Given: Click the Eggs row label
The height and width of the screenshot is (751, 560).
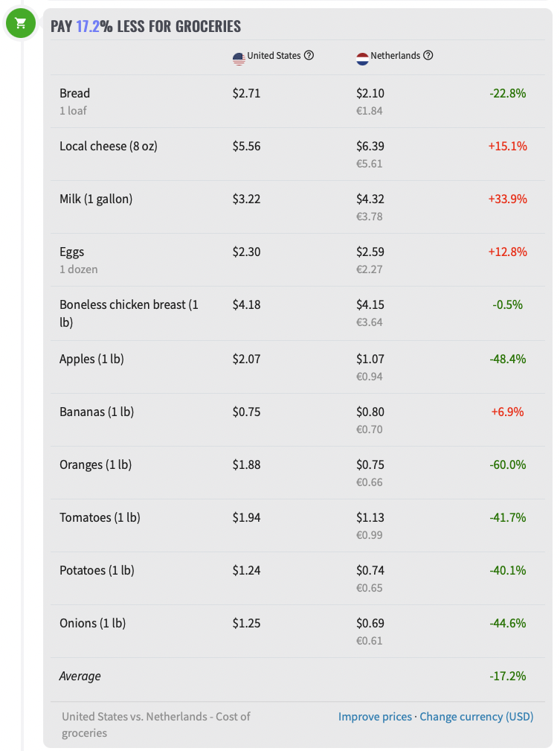Looking at the screenshot, I should [x=72, y=252].
